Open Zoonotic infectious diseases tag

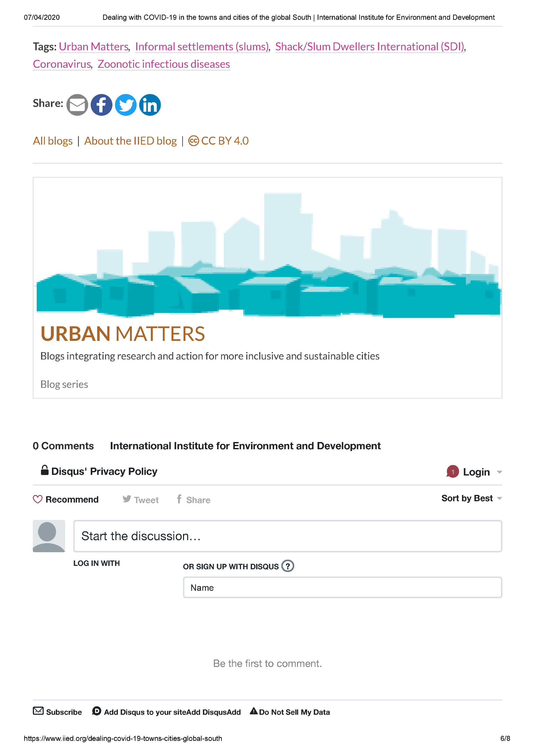pos(164,64)
